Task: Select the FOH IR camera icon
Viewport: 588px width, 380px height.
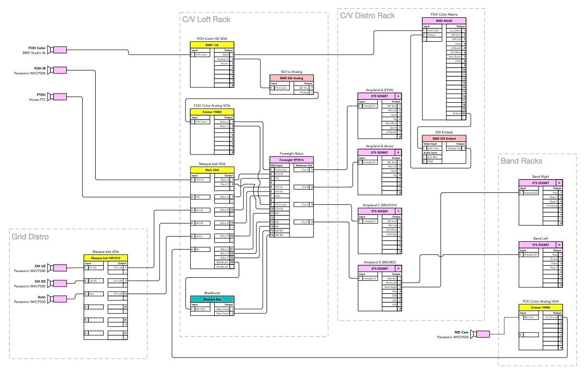Action: (x=57, y=70)
